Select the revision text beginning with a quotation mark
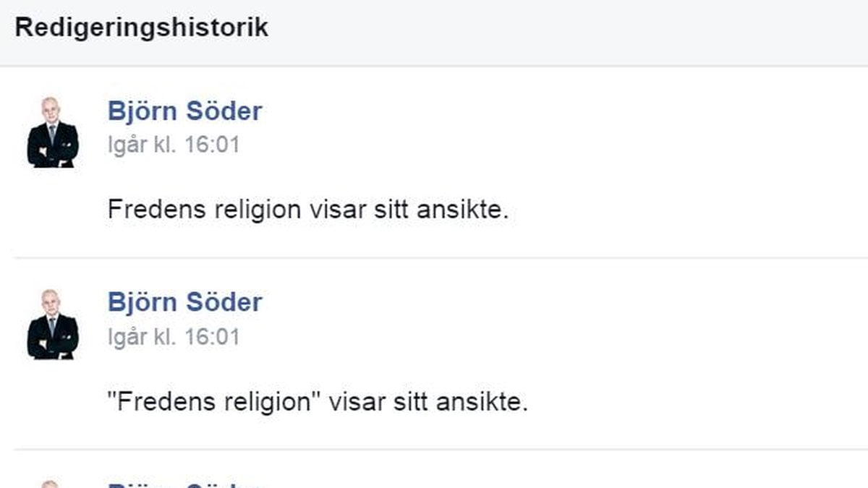The image size is (868, 488). click(318, 401)
